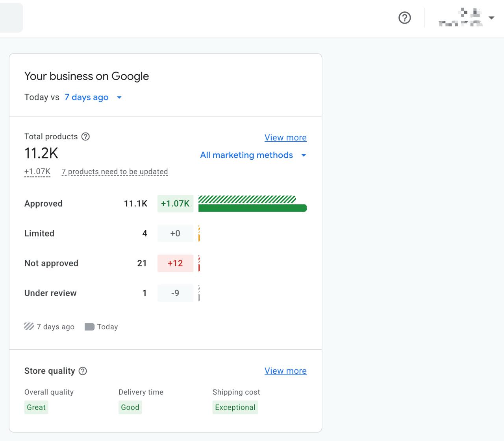Click the Shipping cost label
This screenshot has height=441, width=504.
(236, 392)
